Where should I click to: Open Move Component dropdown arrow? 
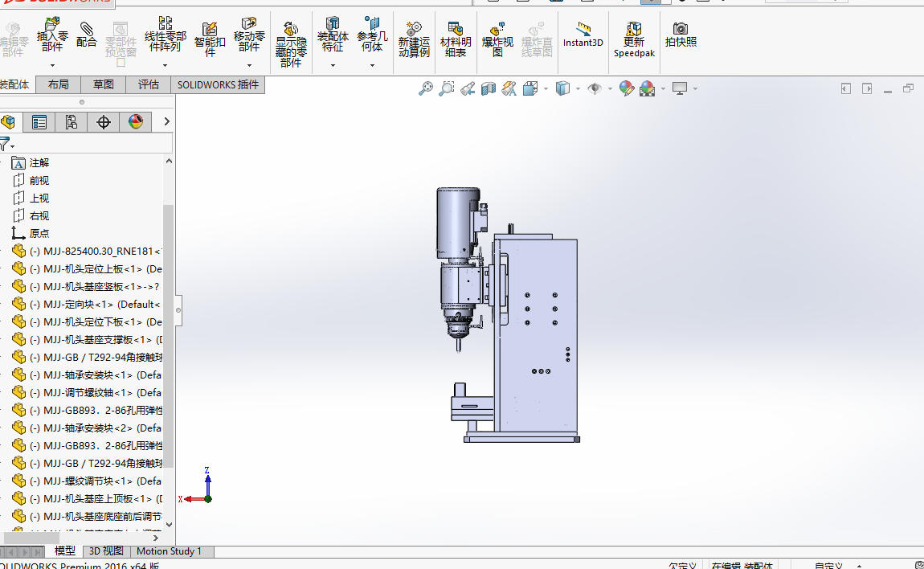coord(249,65)
